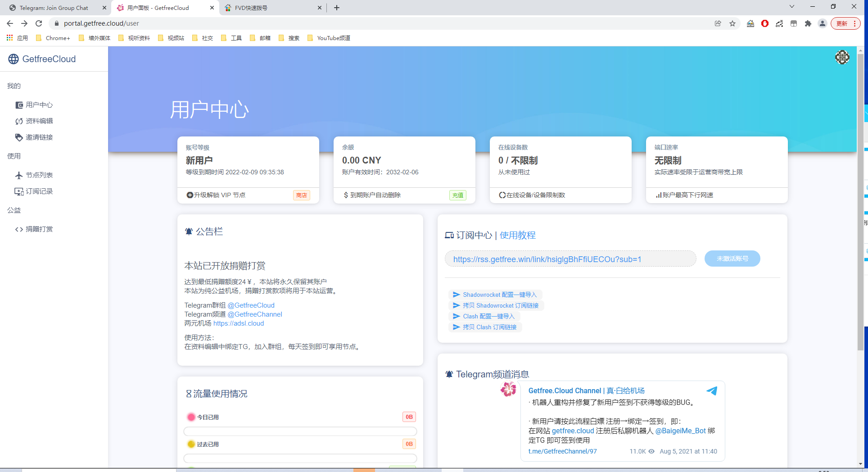Click the browser forward arrow

tap(24, 23)
